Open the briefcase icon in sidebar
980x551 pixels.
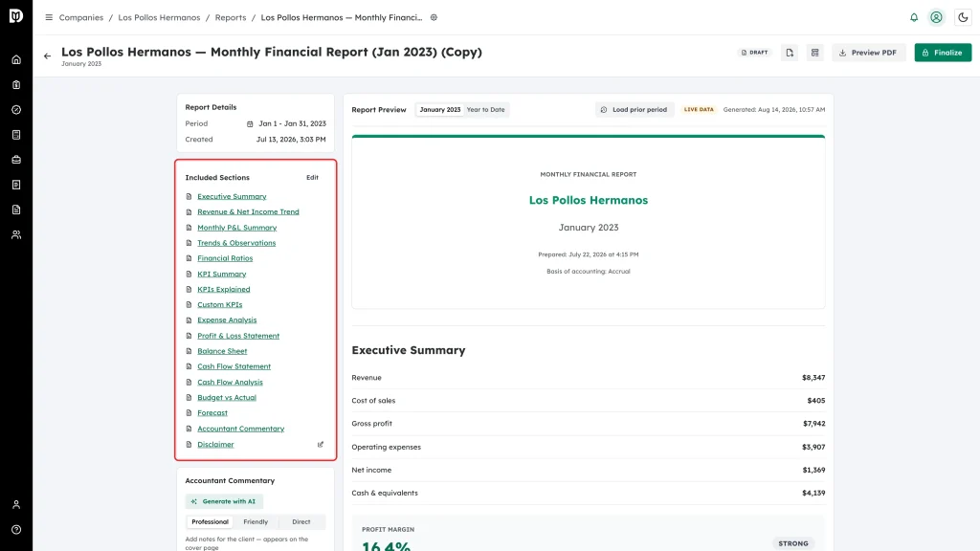point(16,160)
